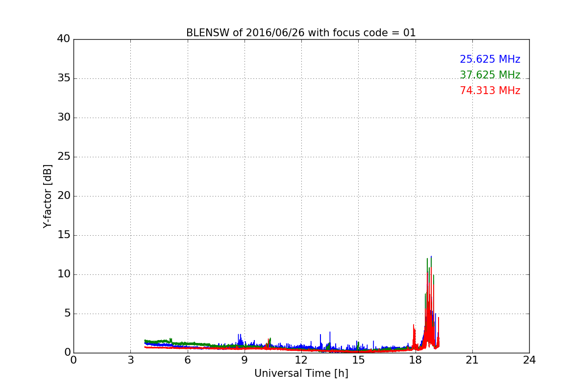Select the green 37.625 MHz legend label
Screen dimensions: 588x392
(x=490, y=75)
